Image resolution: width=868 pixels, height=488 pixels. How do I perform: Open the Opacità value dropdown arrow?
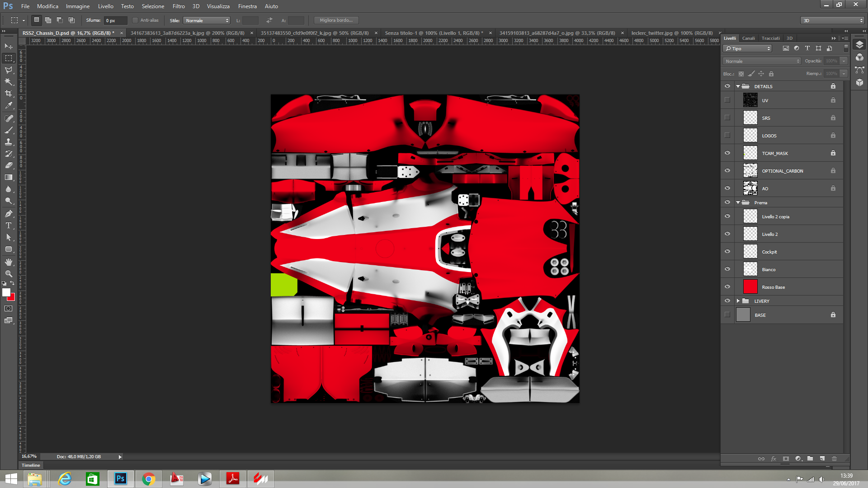[x=844, y=61]
